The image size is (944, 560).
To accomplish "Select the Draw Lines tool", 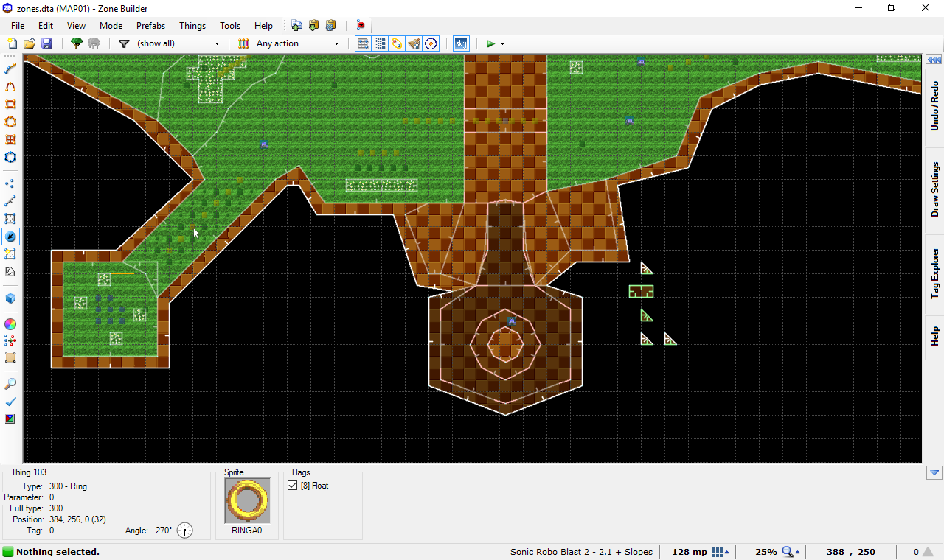I will 10,69.
